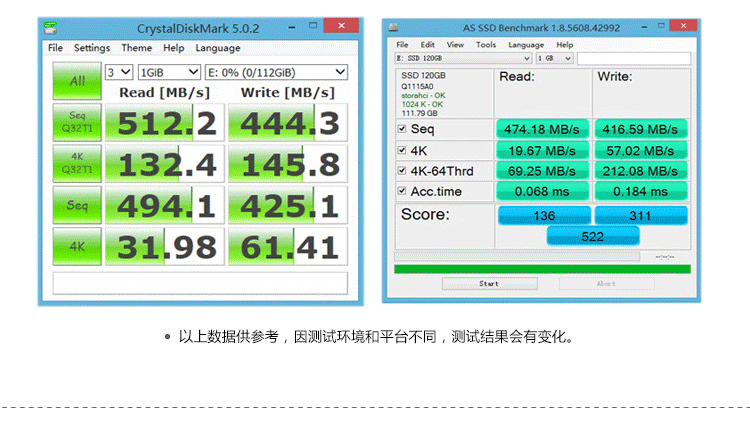Open the Edit menu in AS SSD Benchmark
The width and height of the screenshot is (750, 425).
(427, 44)
